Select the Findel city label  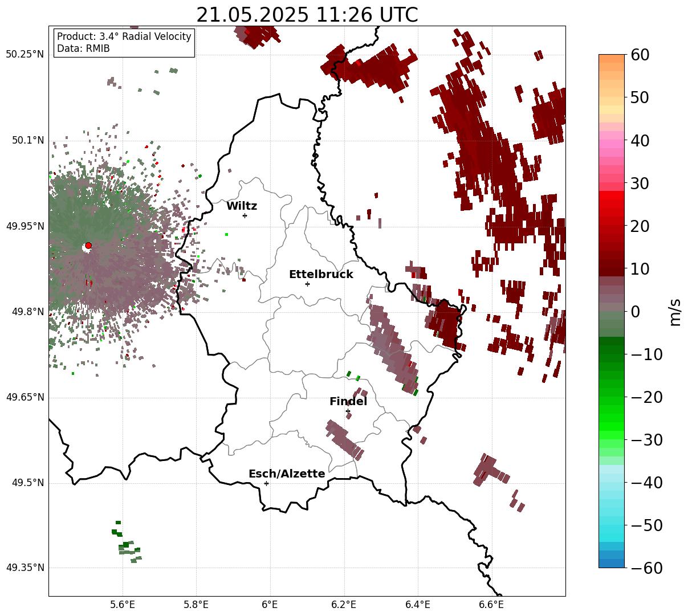click(x=348, y=402)
